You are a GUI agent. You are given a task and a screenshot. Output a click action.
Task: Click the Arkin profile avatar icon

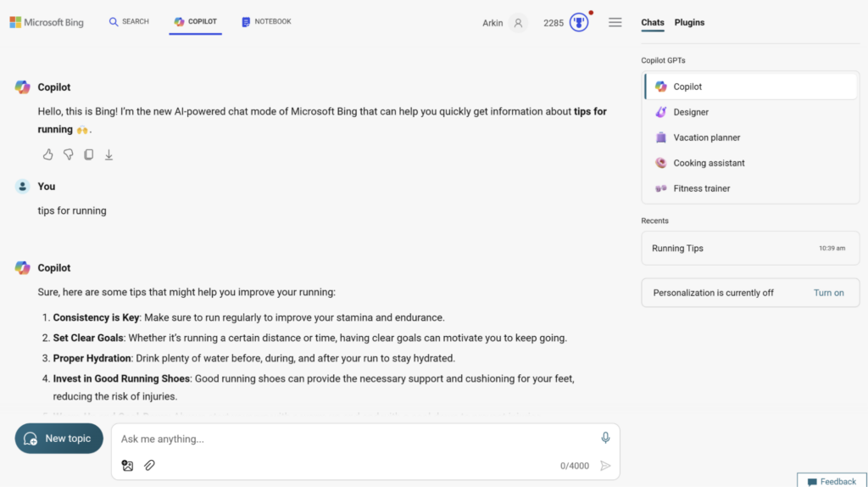coord(518,23)
